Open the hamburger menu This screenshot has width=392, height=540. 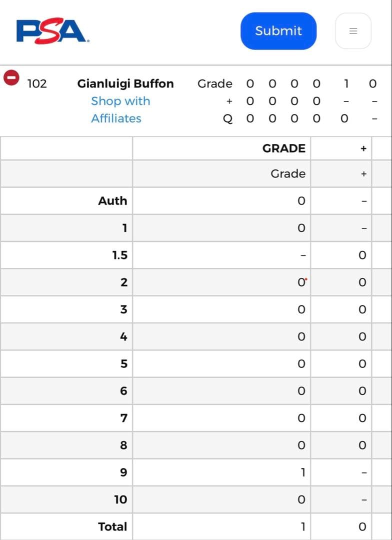pos(353,31)
